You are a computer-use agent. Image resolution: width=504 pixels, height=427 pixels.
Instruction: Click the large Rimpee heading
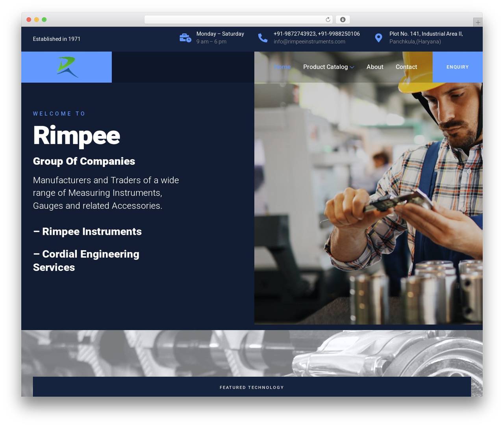click(77, 136)
